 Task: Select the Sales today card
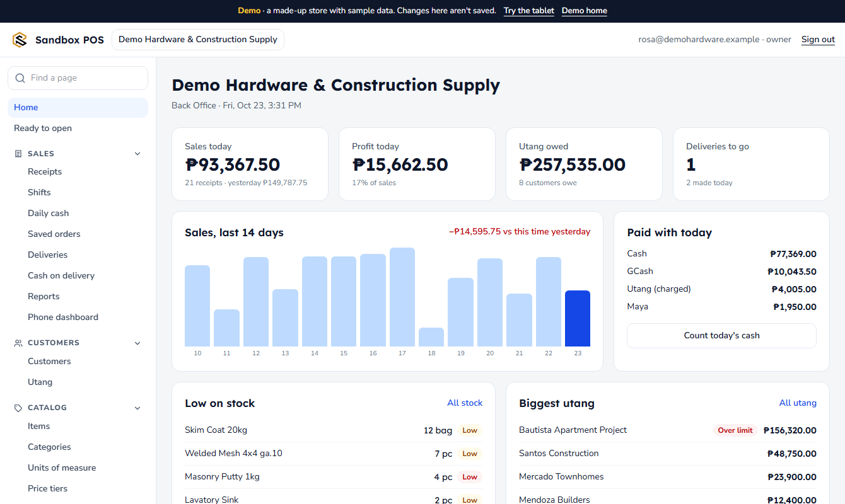(x=250, y=164)
